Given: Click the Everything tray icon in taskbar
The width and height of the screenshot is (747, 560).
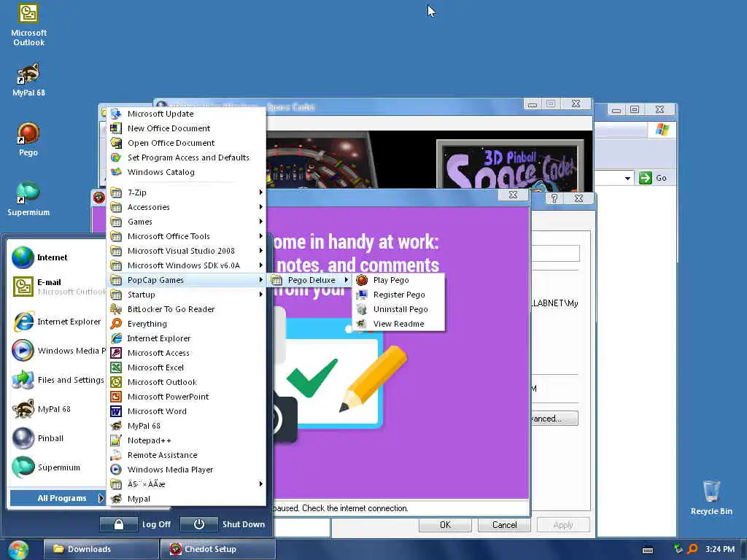Looking at the screenshot, I should (692, 549).
